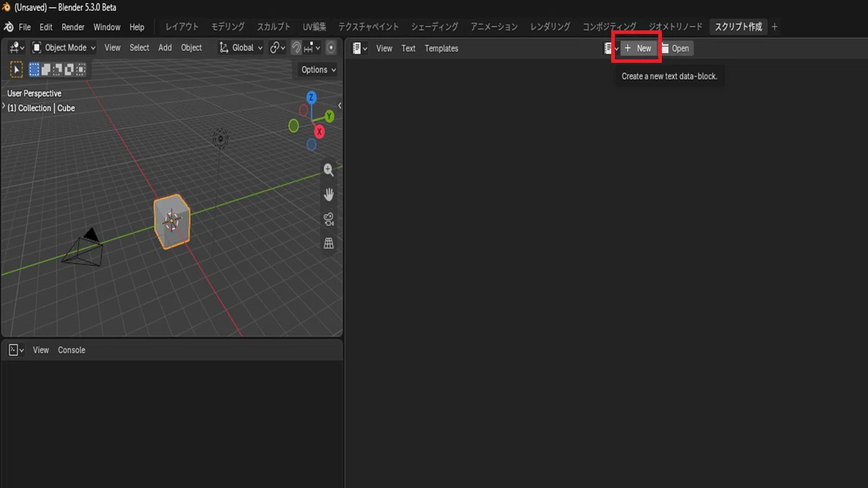Switch to the コンポジティング workspace tab

tap(610, 27)
